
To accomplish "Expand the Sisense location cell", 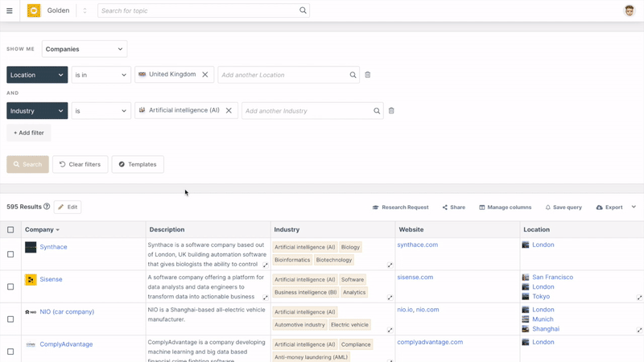I will pos(639,297).
